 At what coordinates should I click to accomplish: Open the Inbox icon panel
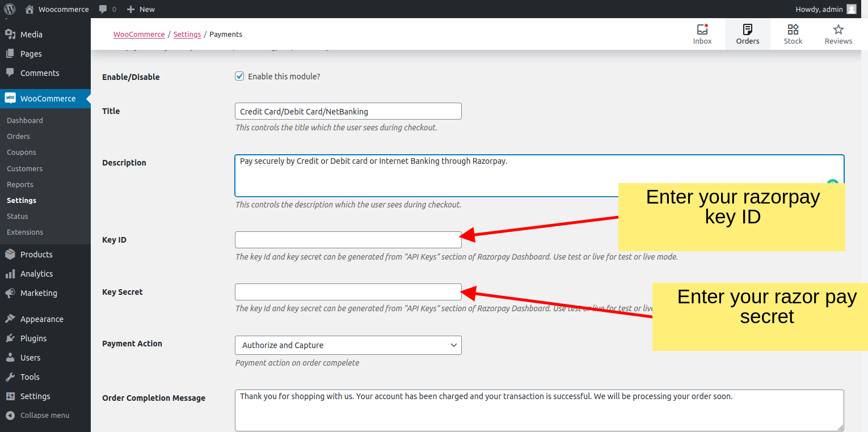click(702, 29)
